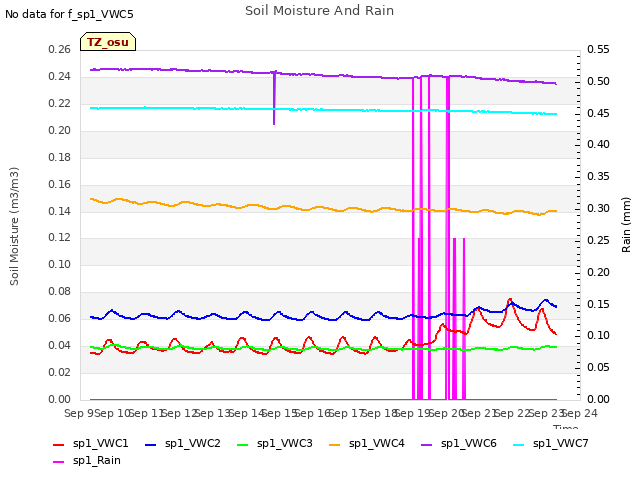The height and width of the screenshot is (480, 640).
Task: Click green sp1_VWC3 legend color marker
Action: point(243,444)
